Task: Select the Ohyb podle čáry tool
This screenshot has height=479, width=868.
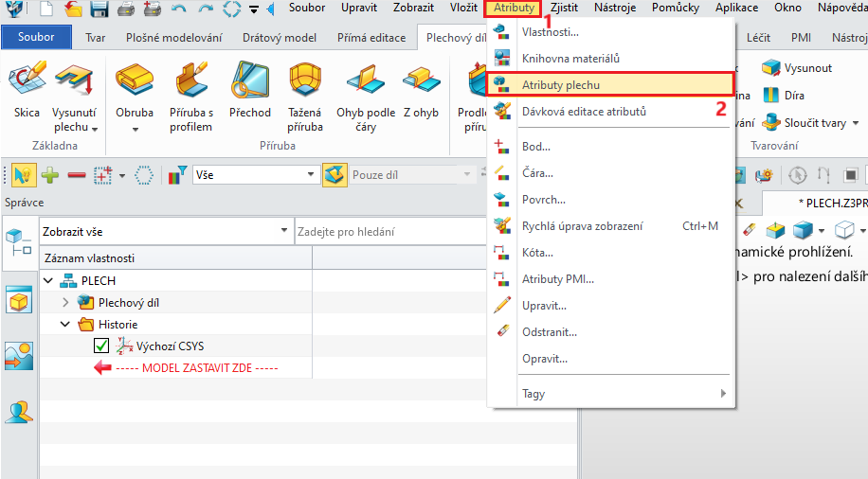Action: click(x=366, y=98)
